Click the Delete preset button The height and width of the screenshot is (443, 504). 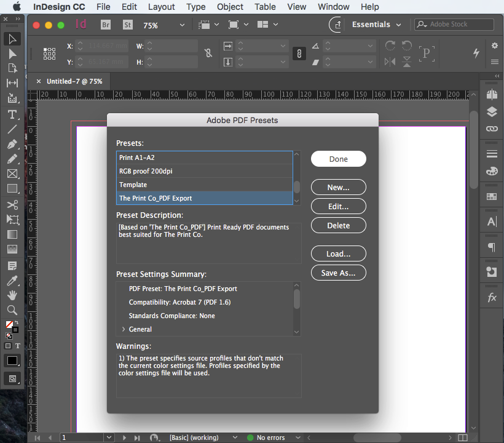point(339,226)
